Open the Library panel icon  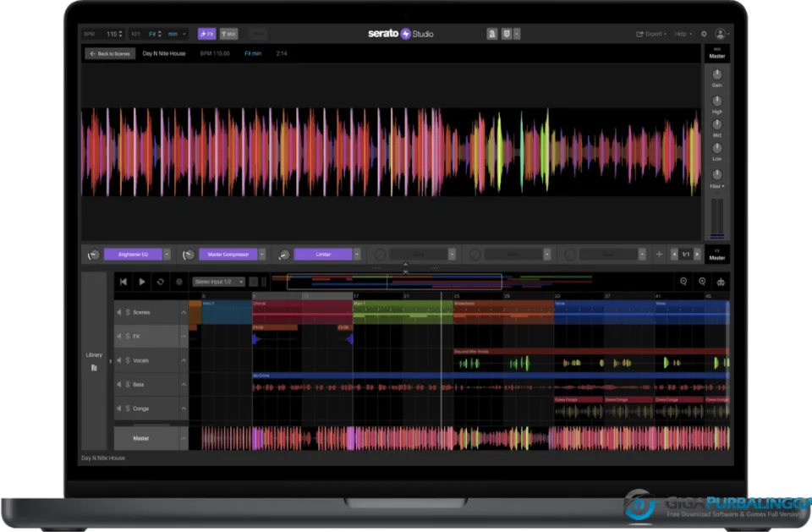click(x=94, y=368)
